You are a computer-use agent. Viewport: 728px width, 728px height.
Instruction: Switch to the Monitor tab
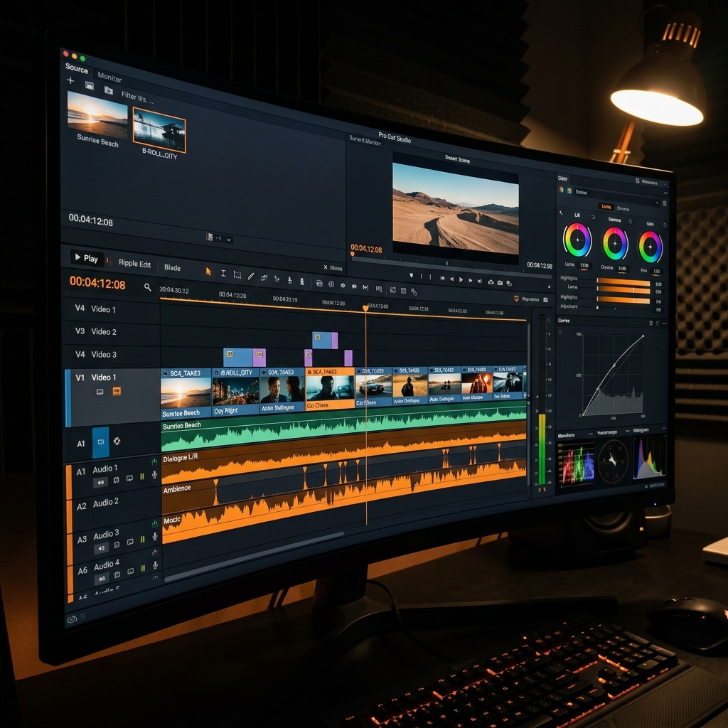point(109,77)
